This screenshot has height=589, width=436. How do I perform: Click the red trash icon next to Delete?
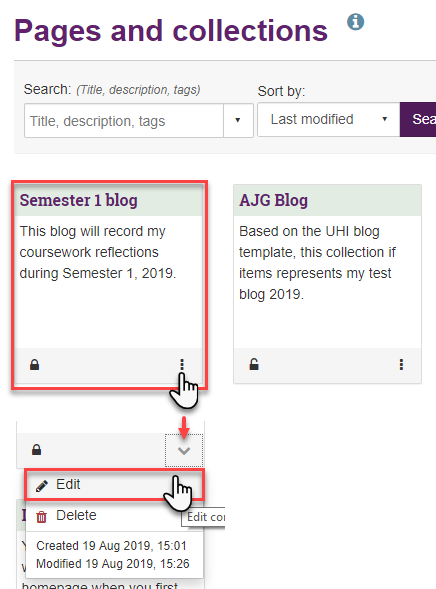pos(41,517)
